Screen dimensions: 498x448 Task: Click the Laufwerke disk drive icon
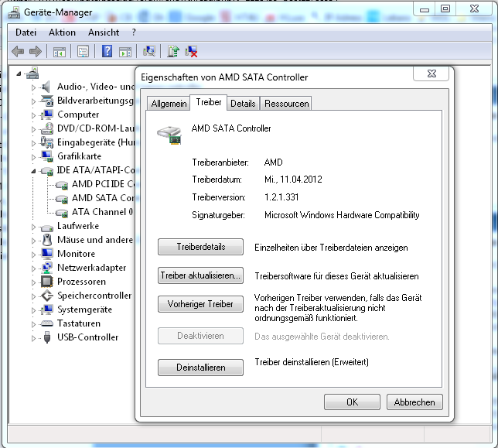47,227
